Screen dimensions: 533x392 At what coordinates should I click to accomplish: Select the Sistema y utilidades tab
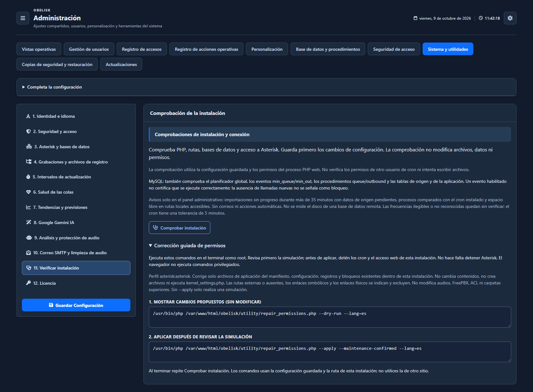pos(448,49)
